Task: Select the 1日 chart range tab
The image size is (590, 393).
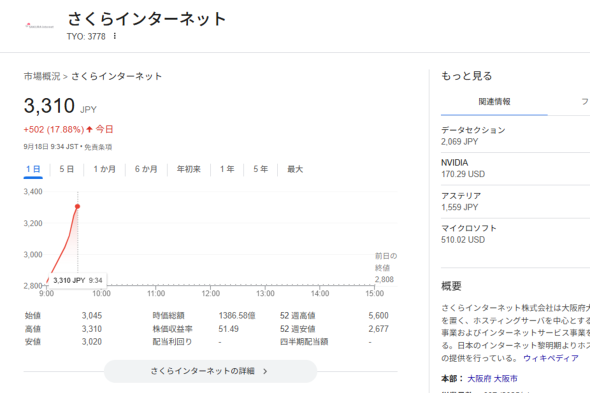Action: (x=33, y=169)
